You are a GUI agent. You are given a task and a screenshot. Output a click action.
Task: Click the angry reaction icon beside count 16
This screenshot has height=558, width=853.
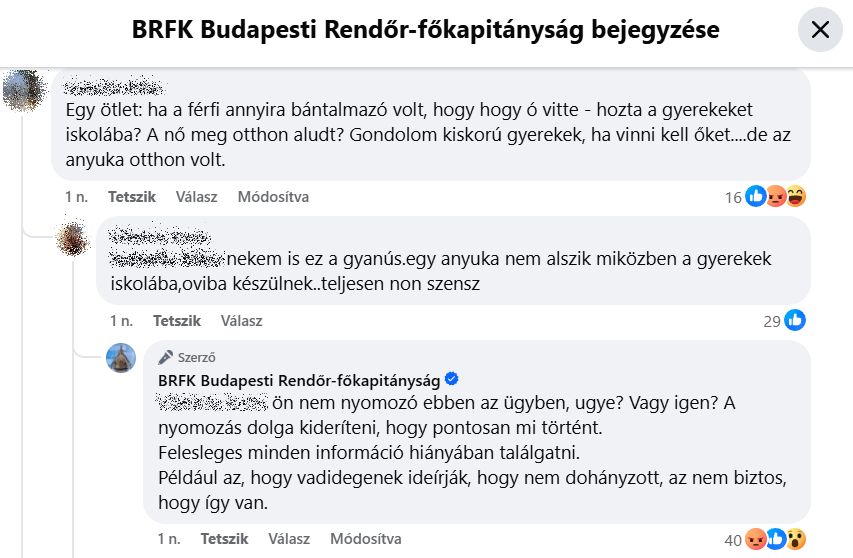point(776,196)
